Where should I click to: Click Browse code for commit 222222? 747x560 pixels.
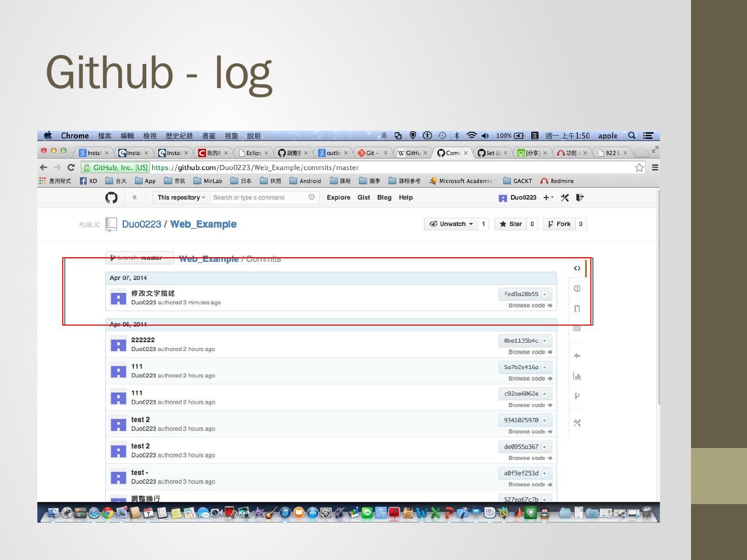click(x=530, y=352)
